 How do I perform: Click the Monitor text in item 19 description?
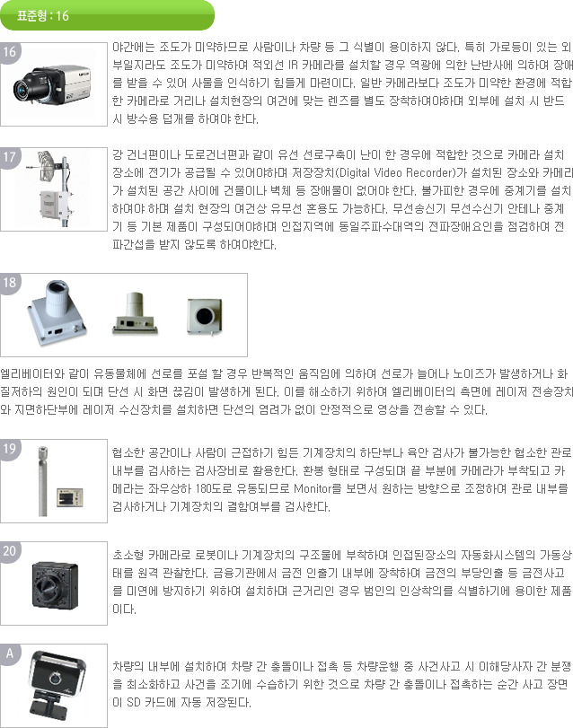point(318,488)
